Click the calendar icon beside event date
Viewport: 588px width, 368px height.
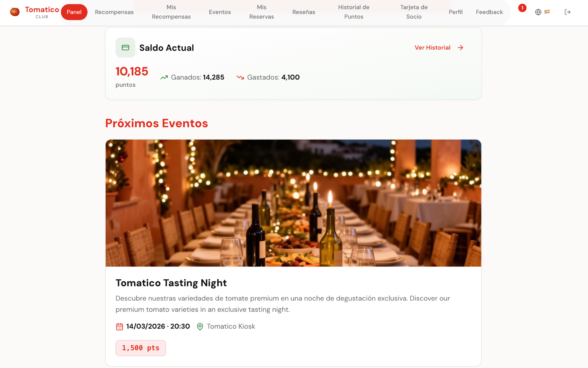click(x=119, y=327)
